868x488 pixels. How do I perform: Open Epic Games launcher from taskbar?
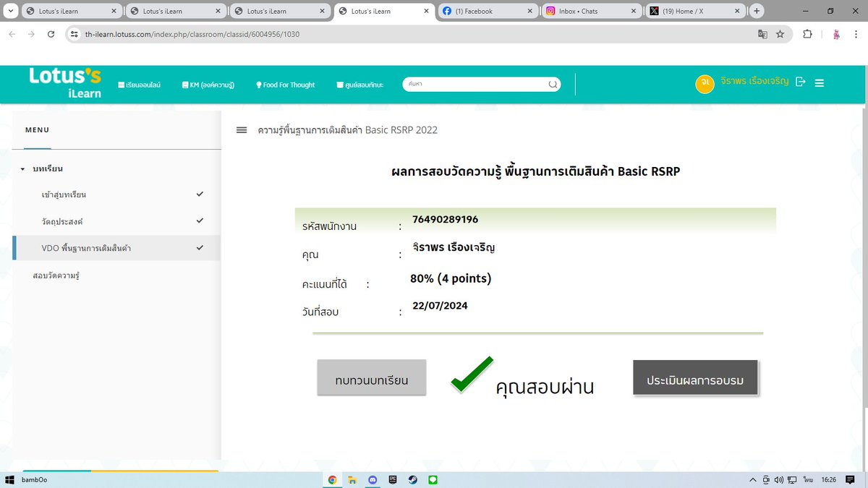click(393, 479)
